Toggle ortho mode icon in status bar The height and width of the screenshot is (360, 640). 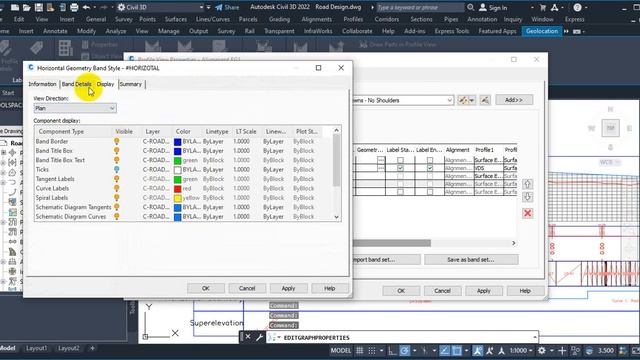(392, 351)
